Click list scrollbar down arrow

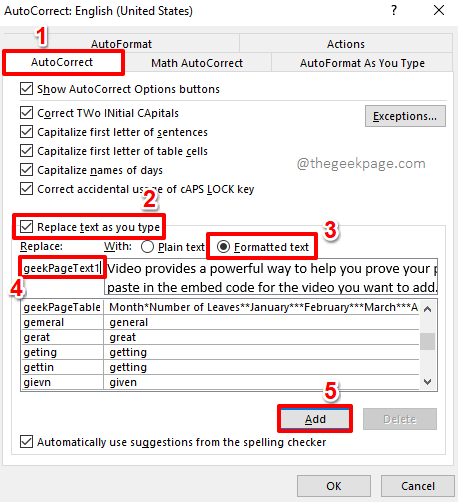(x=427, y=382)
